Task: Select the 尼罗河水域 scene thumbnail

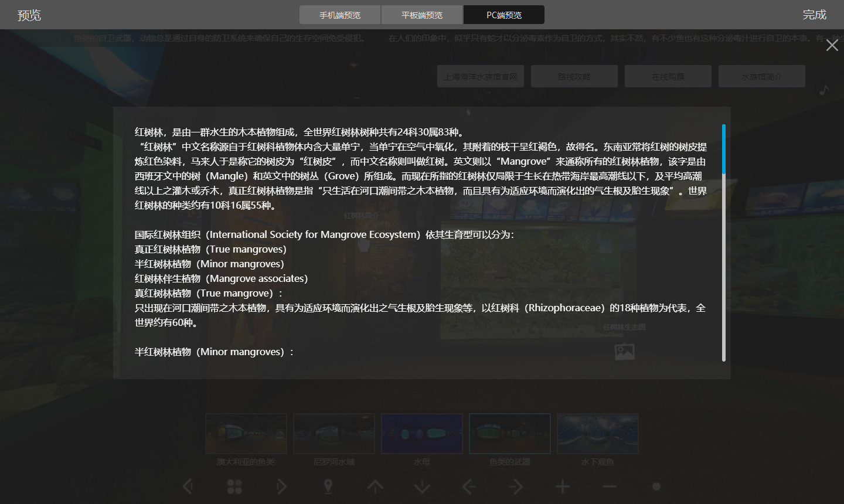Action: pyautogui.click(x=334, y=434)
